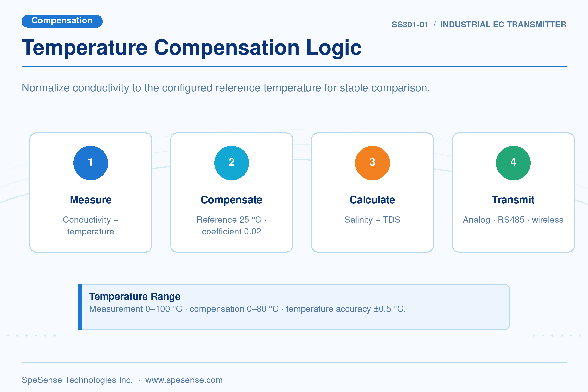Click the blue step 1 circle
The height and width of the screenshot is (392, 588).
91,163
